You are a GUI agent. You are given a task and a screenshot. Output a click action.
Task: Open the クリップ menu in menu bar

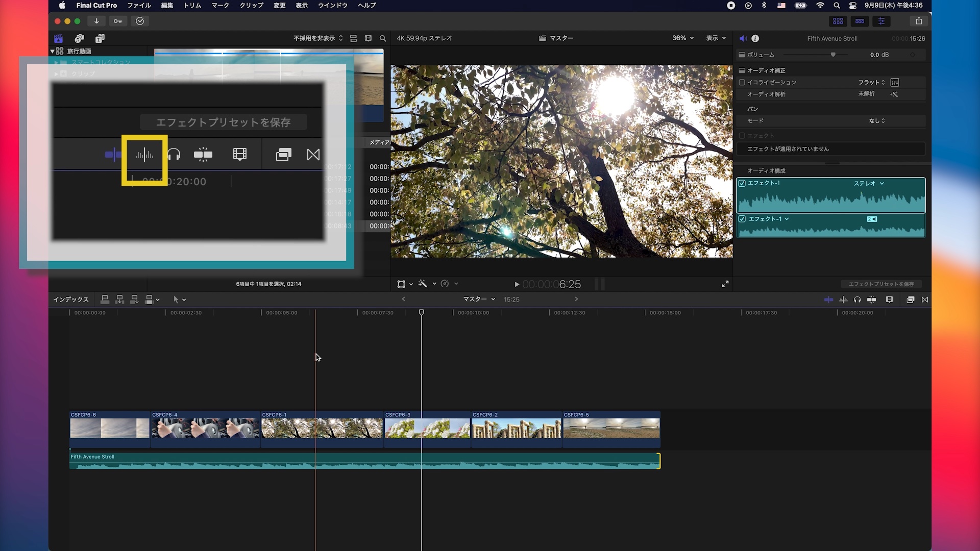pyautogui.click(x=251, y=5)
